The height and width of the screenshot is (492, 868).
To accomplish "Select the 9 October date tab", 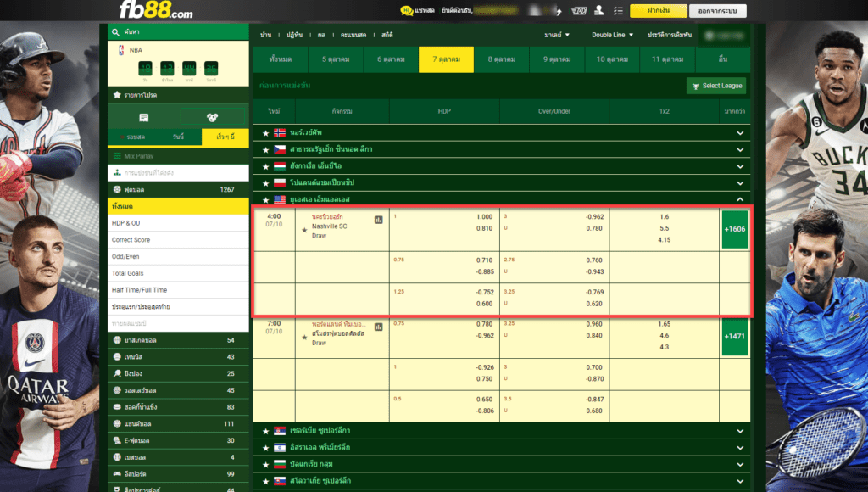I will 557,59.
